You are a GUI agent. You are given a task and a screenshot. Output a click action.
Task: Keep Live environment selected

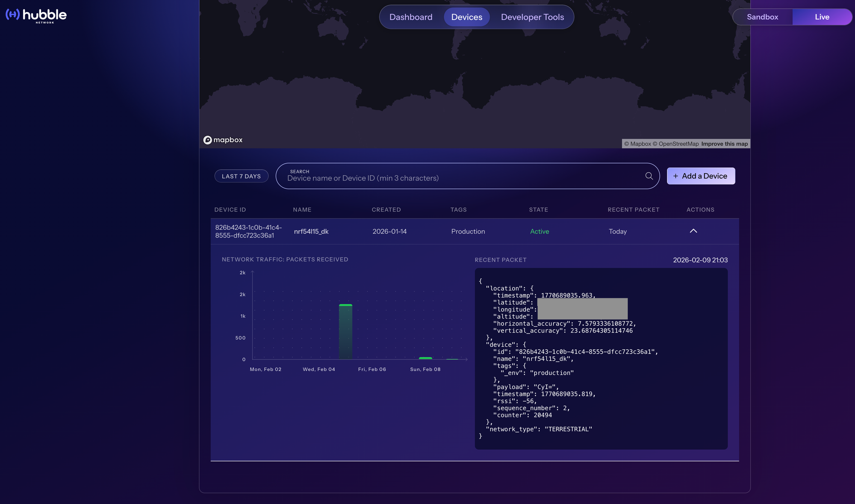[x=822, y=17]
